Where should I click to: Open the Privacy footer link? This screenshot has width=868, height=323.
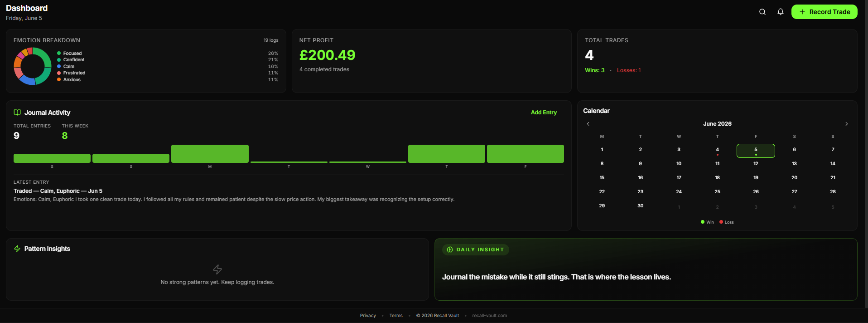[368, 316]
